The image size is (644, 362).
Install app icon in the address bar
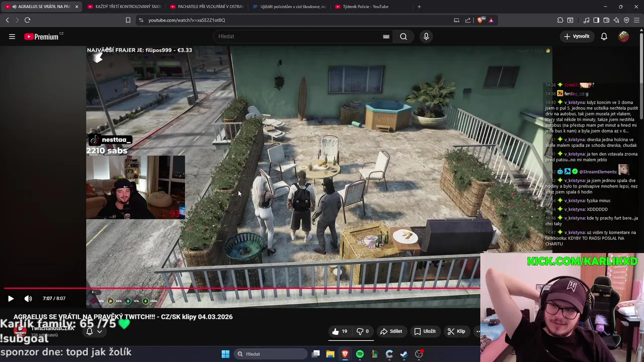click(456, 20)
